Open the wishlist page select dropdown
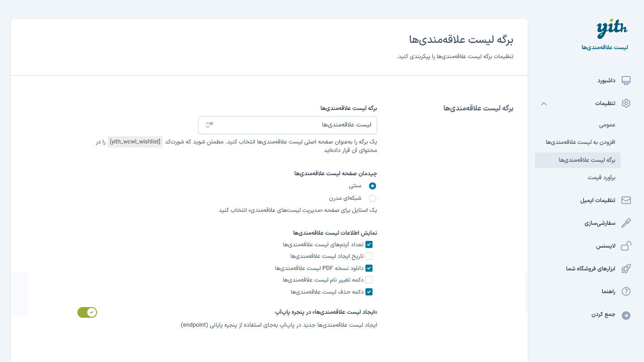This screenshot has width=644, height=362. pyautogui.click(x=288, y=125)
